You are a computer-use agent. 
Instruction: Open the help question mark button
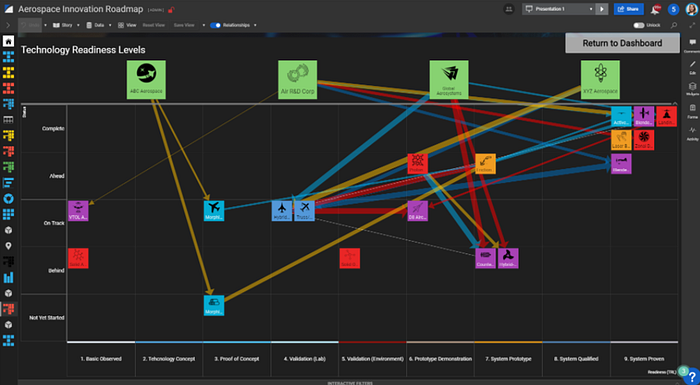pyautogui.click(x=692, y=377)
